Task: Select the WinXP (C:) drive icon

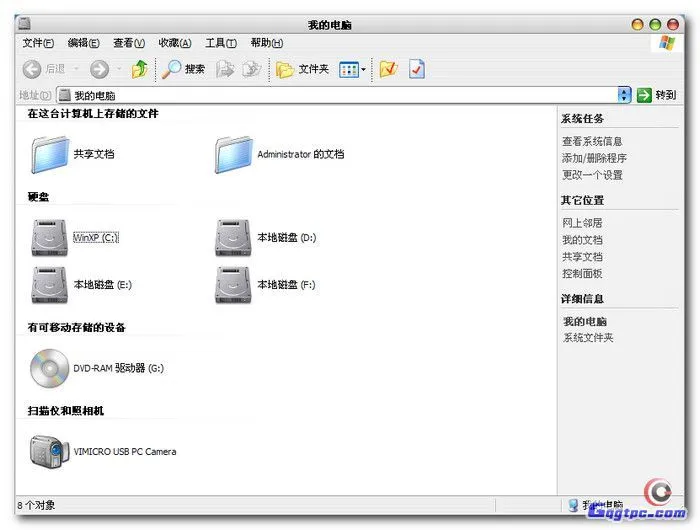Action: click(x=49, y=238)
